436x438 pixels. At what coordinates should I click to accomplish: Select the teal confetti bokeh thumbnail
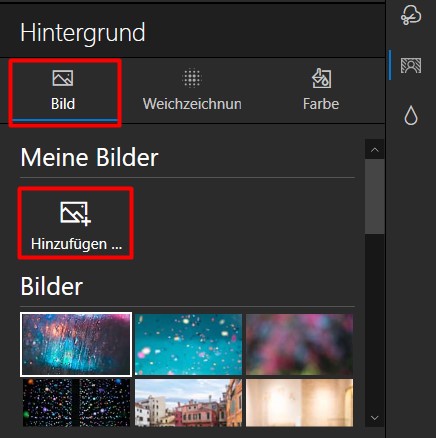(188, 344)
